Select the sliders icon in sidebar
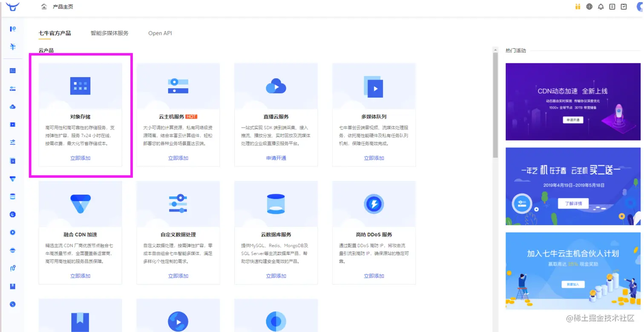Screen dimensions: 644x332 (x=13, y=142)
